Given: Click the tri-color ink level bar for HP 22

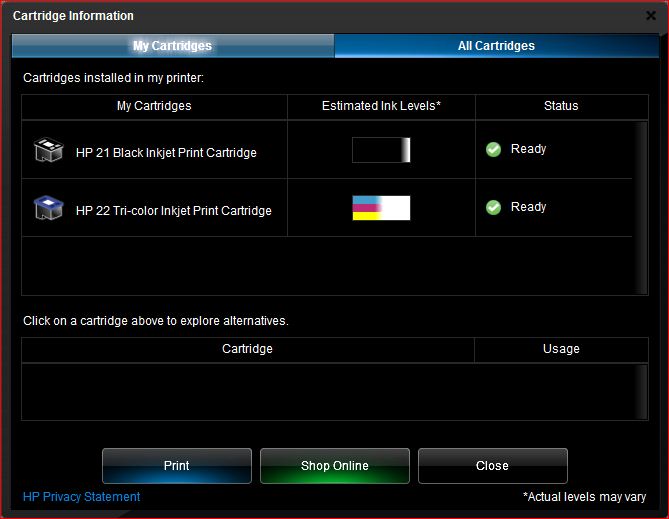Looking at the screenshot, I should tap(381, 208).
